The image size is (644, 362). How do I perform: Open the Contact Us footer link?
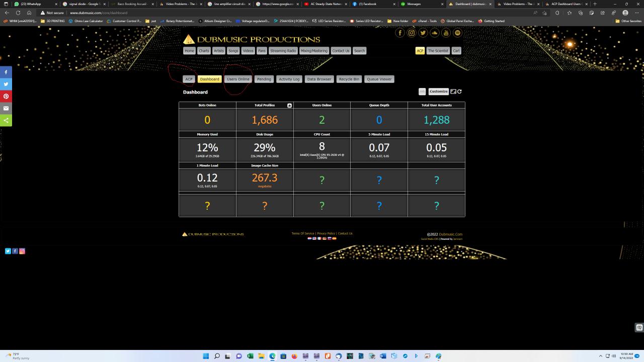pos(345,233)
